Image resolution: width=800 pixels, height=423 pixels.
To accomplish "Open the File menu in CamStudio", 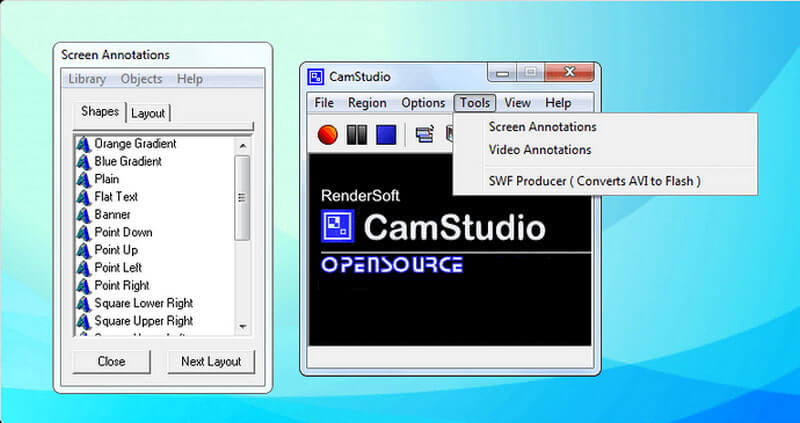I will (x=324, y=103).
